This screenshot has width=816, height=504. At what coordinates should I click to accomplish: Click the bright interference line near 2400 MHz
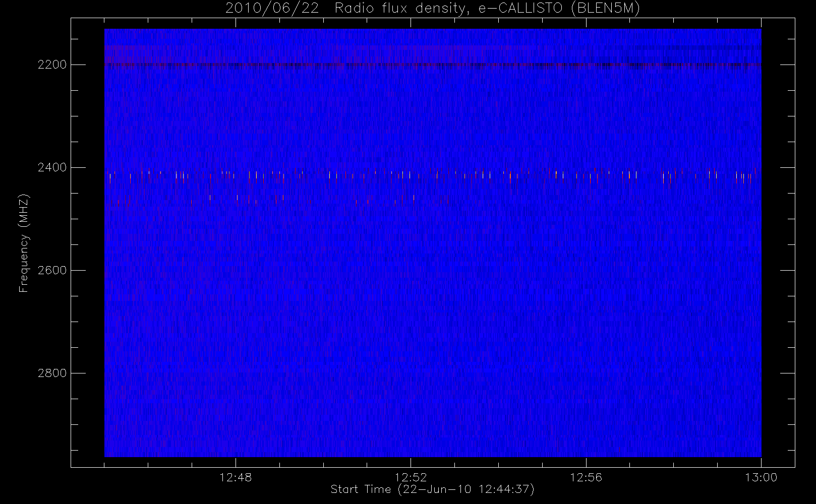(433, 175)
